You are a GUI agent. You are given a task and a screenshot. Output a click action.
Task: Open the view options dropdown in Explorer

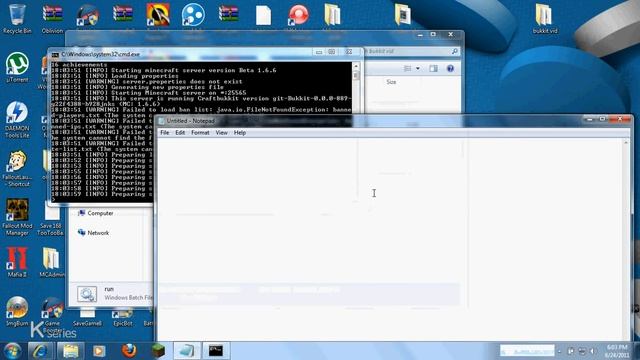(418, 69)
